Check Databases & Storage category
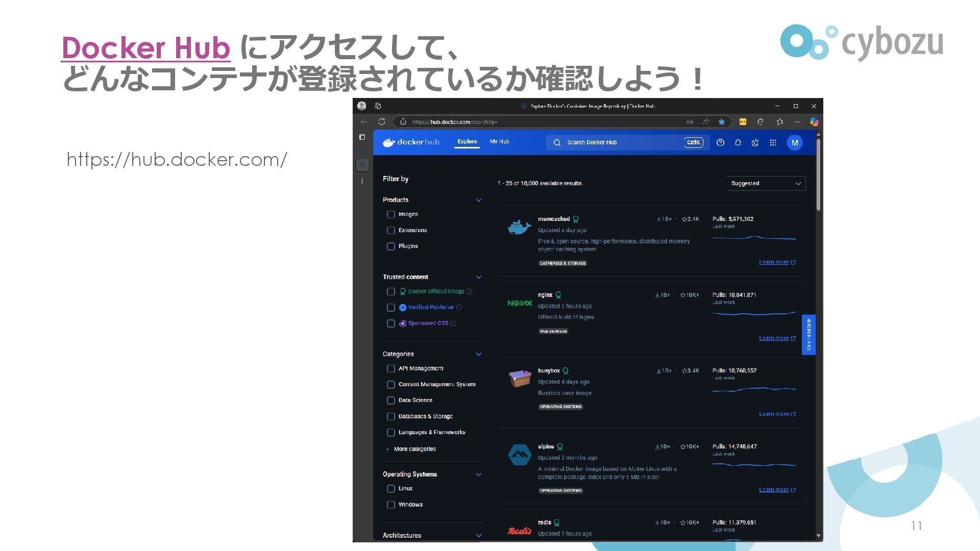980x551 pixels. (x=391, y=416)
